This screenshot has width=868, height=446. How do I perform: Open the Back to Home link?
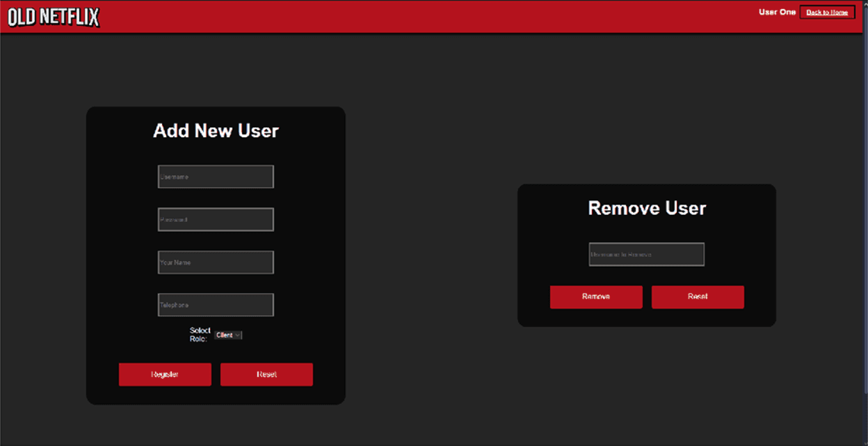pos(827,13)
